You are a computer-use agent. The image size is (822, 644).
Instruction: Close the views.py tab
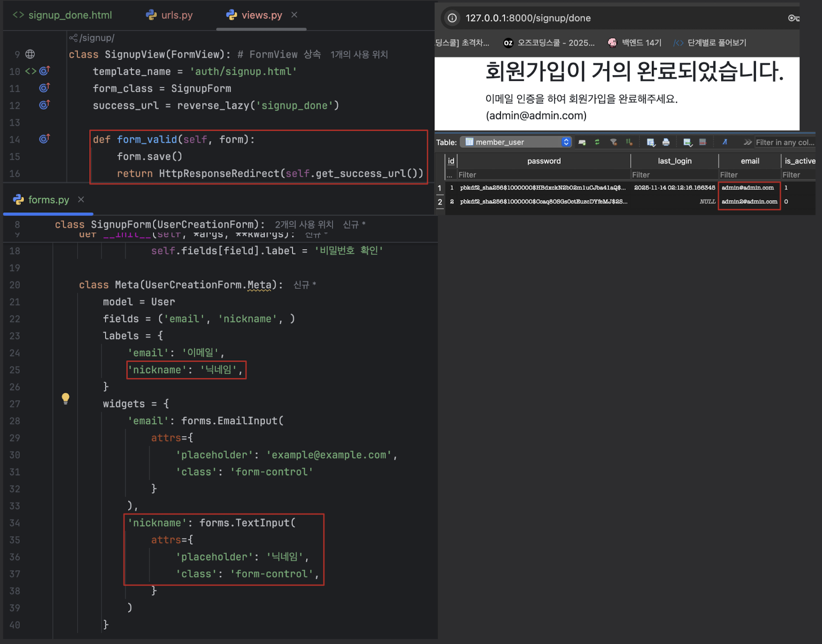pos(294,15)
